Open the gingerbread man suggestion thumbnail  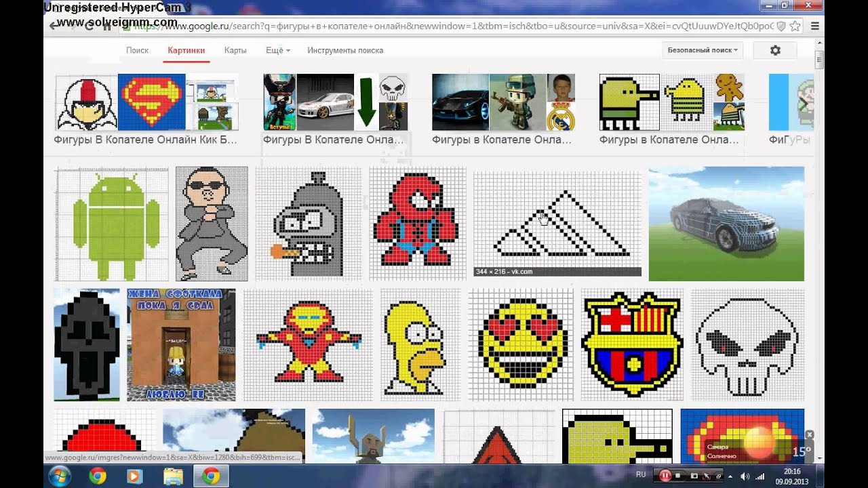729,87
